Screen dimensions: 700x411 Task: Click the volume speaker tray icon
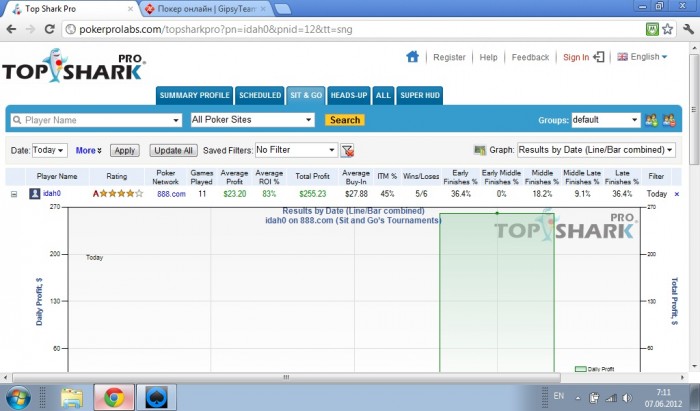point(627,398)
